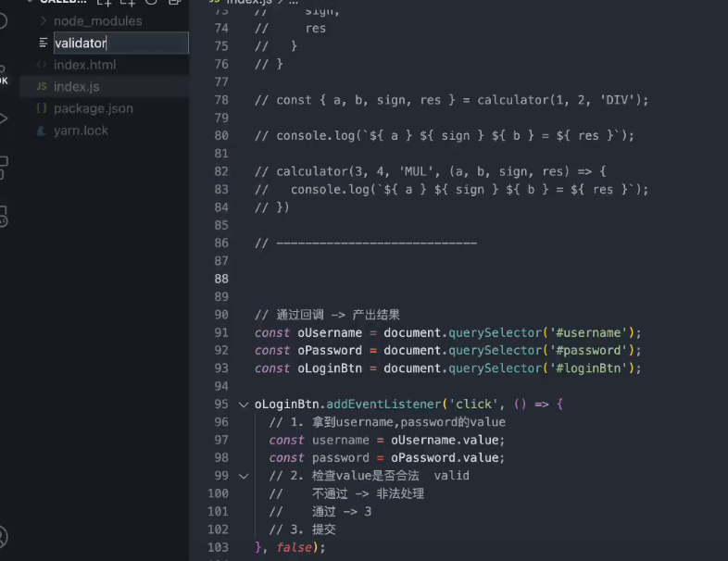
Task: Click line number 78 in the gutter
Action: click(221, 100)
